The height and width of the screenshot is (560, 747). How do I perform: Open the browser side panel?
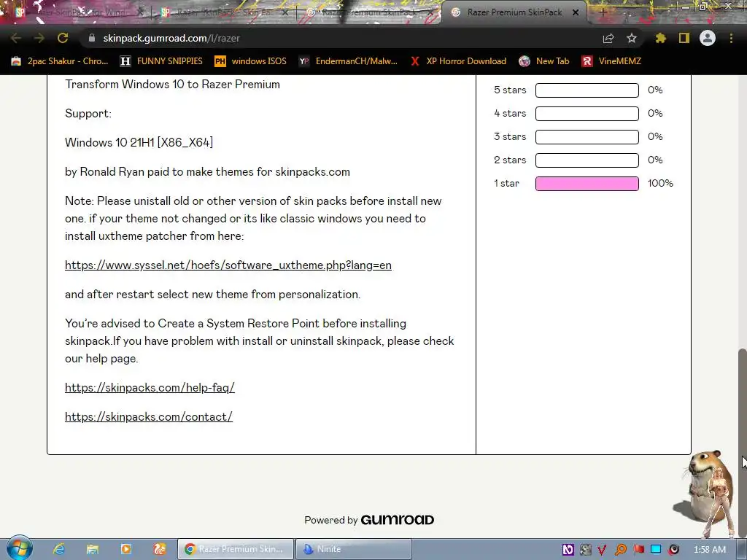tap(684, 38)
